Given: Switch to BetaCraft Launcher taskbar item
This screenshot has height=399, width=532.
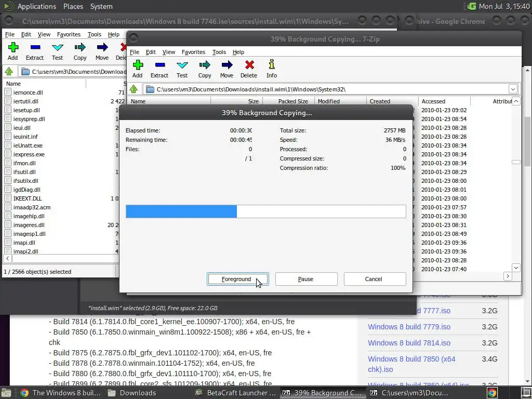Looking at the screenshot, I should (x=236, y=393).
